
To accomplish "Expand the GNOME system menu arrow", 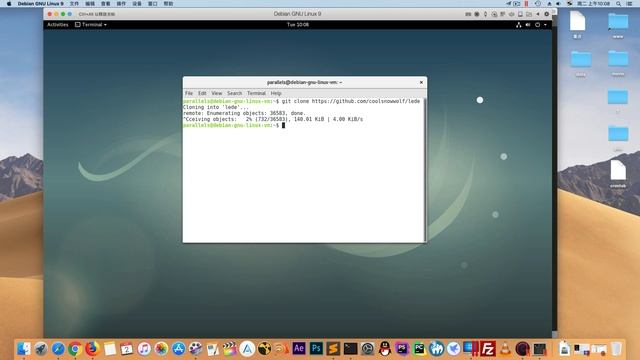I will coord(545,25).
